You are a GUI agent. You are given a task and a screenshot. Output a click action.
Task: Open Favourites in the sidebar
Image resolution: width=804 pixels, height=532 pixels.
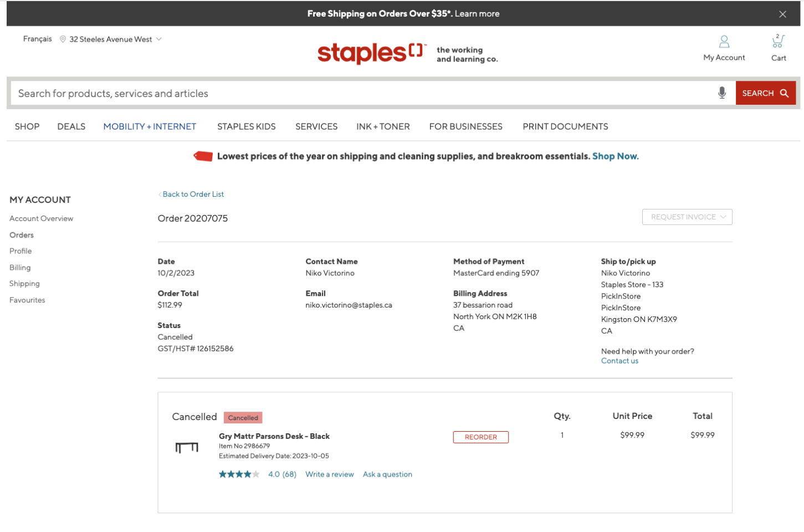tap(27, 300)
